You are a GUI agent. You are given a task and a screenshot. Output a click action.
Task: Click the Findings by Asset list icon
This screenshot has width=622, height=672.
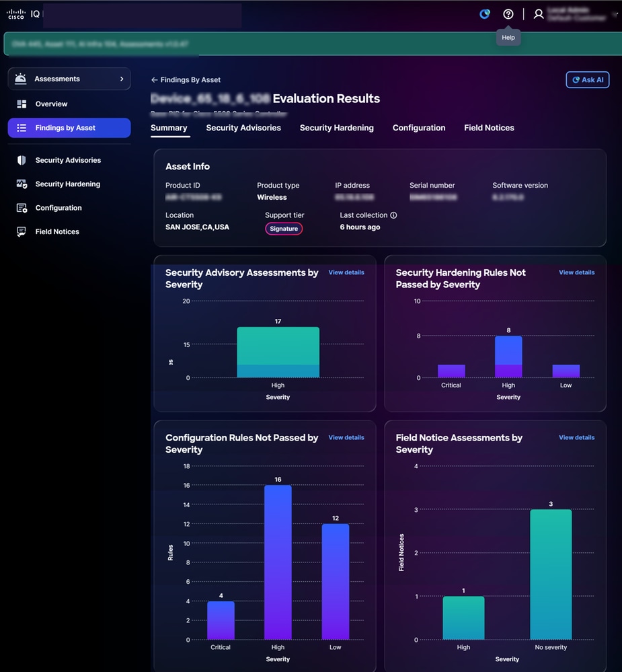22,128
